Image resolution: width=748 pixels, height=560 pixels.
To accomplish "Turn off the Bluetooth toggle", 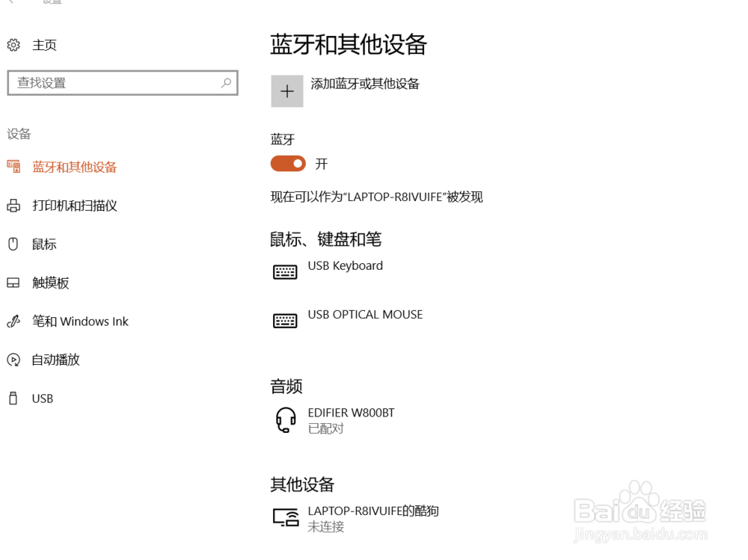I will point(287,163).
